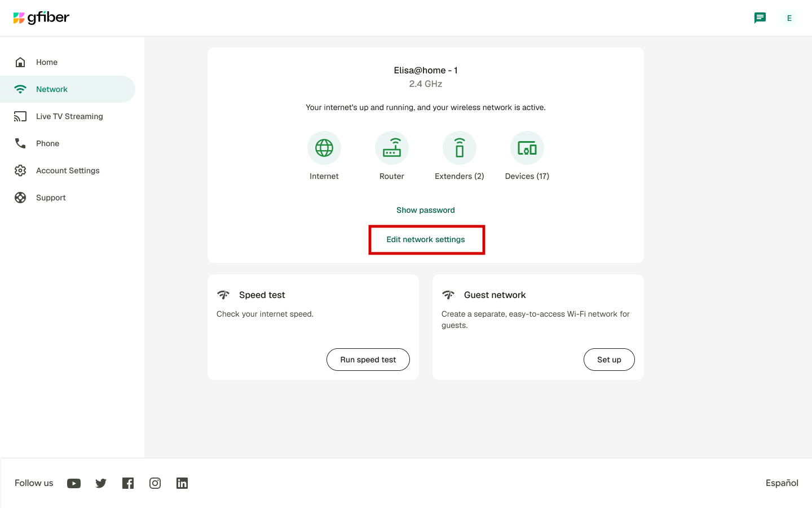This screenshot has height=508, width=812.
Task: Click the Guest network heading
Action: pyautogui.click(x=495, y=295)
